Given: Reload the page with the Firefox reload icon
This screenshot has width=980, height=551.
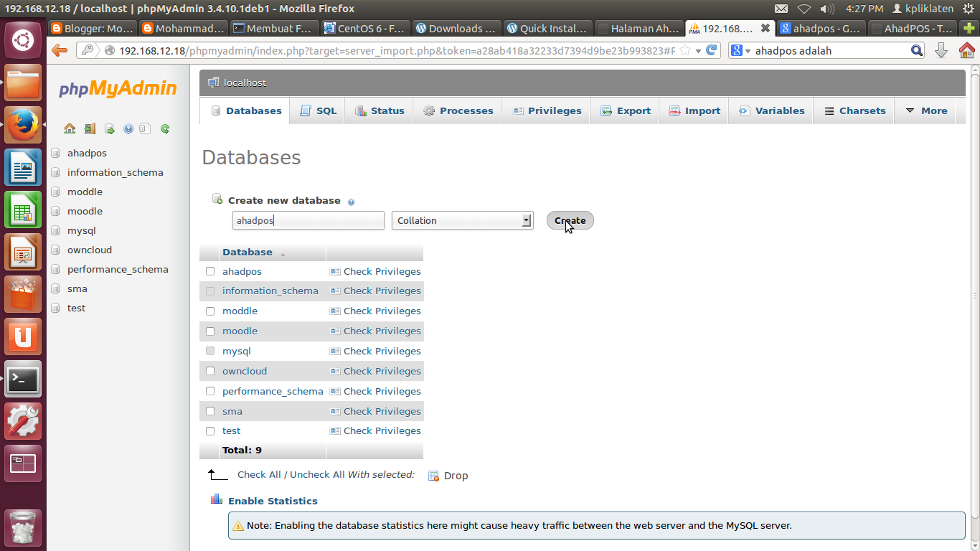Looking at the screenshot, I should 712,50.
